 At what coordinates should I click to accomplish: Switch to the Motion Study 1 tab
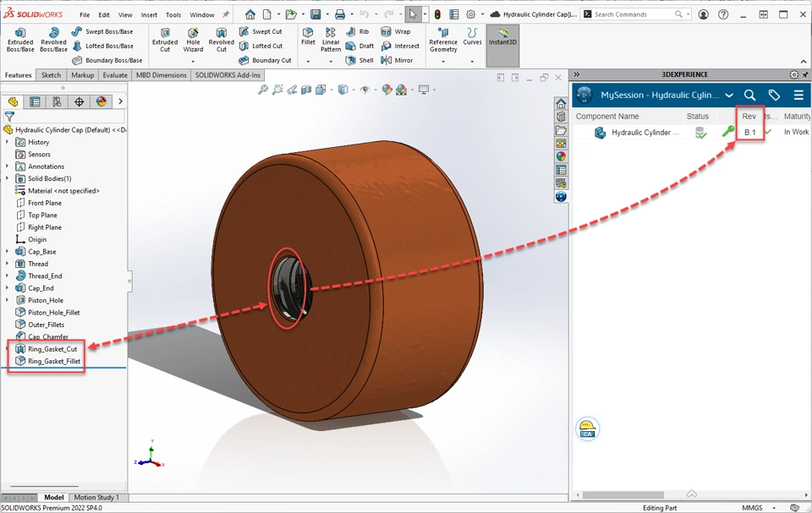[96, 498]
